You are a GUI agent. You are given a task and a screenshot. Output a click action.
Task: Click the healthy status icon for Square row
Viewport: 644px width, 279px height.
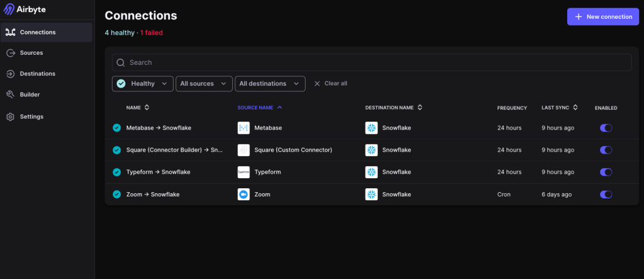(x=116, y=150)
